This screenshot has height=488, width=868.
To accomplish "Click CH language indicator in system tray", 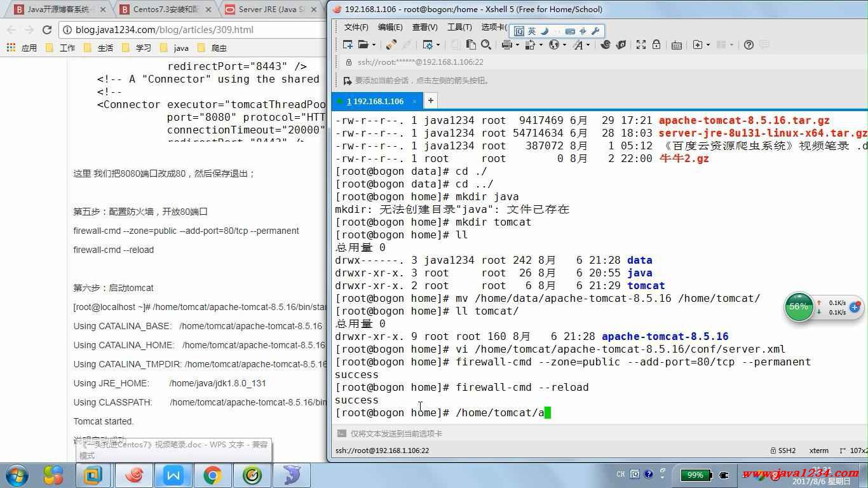I will pyautogui.click(x=620, y=474).
